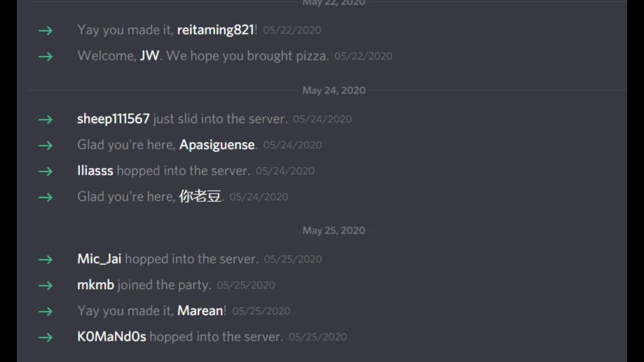The width and height of the screenshot is (644, 362).
Task: Click the green arrow next to mkmb's message
Action: point(45,286)
